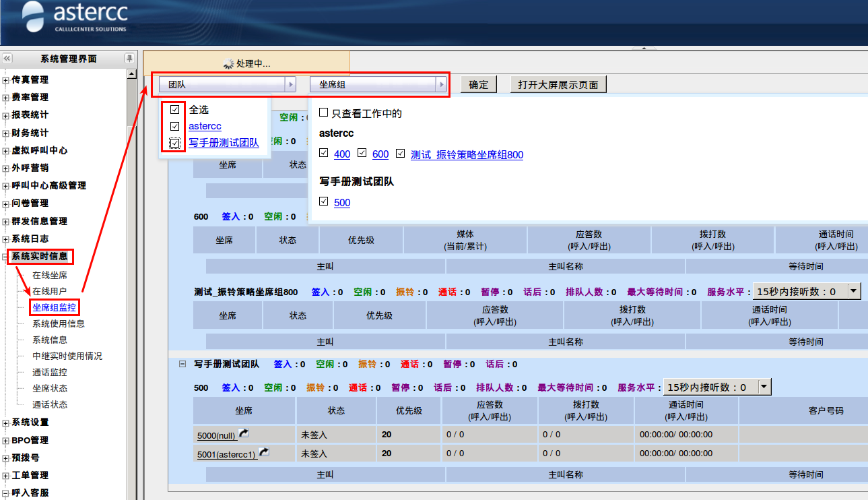
Task: Click the 确定 button
Action: [x=479, y=84]
